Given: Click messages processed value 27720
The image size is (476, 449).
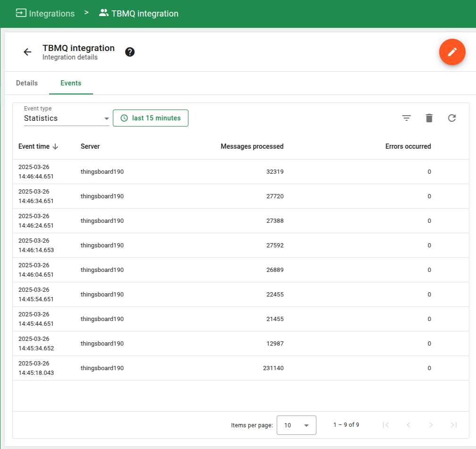Looking at the screenshot, I should point(275,196).
